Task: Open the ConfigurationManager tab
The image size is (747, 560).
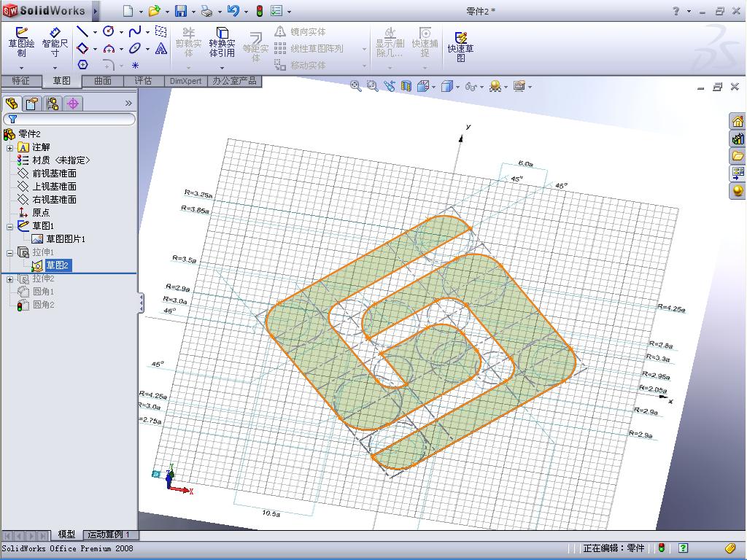Action: (53, 104)
